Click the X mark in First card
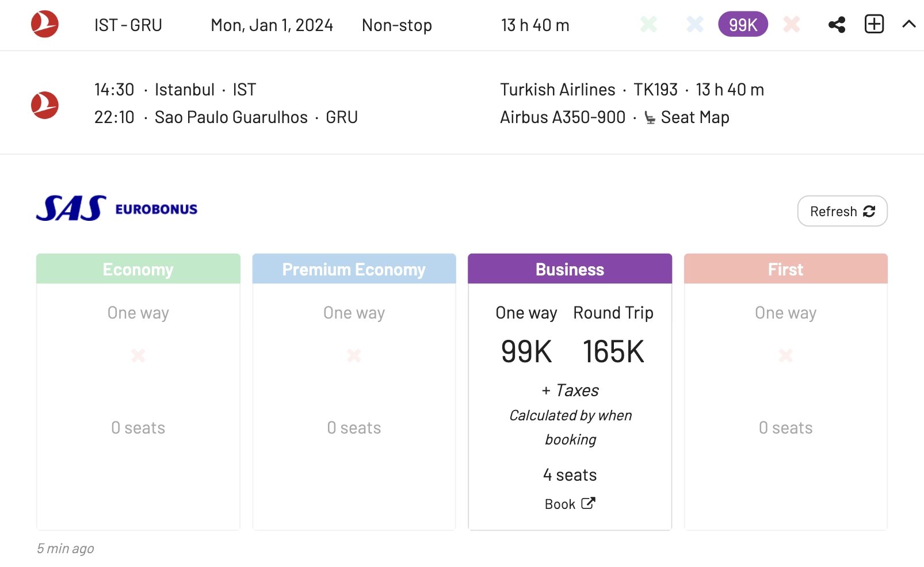Viewport: 924px width, 567px height. pyautogui.click(x=786, y=355)
